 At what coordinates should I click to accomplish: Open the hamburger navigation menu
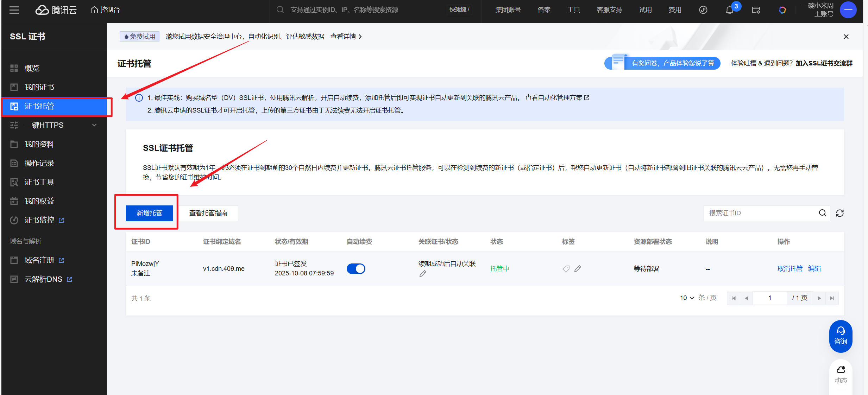[14, 10]
